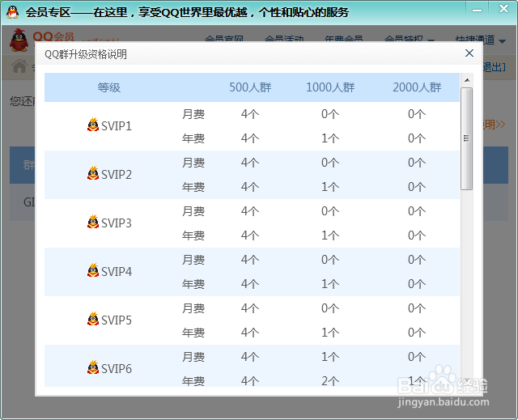The width and height of the screenshot is (518, 420).
Task: Click the SVIP3 crown penguin icon
Action: click(x=93, y=222)
